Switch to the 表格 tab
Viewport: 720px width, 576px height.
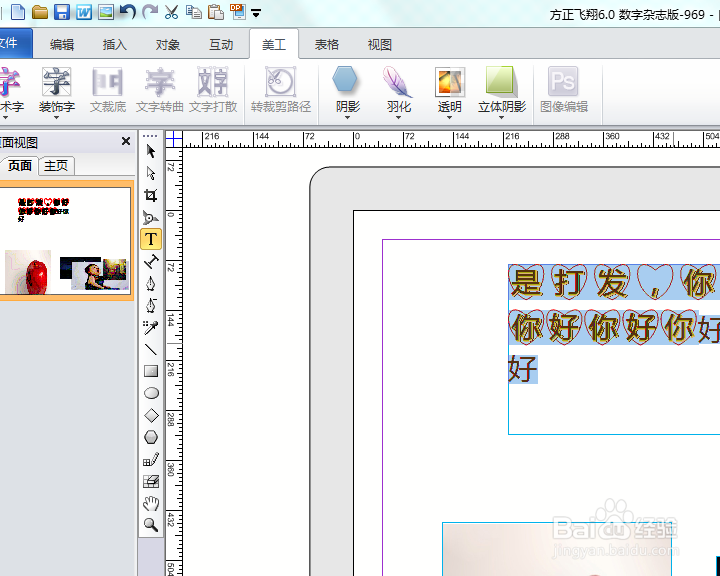click(x=327, y=45)
